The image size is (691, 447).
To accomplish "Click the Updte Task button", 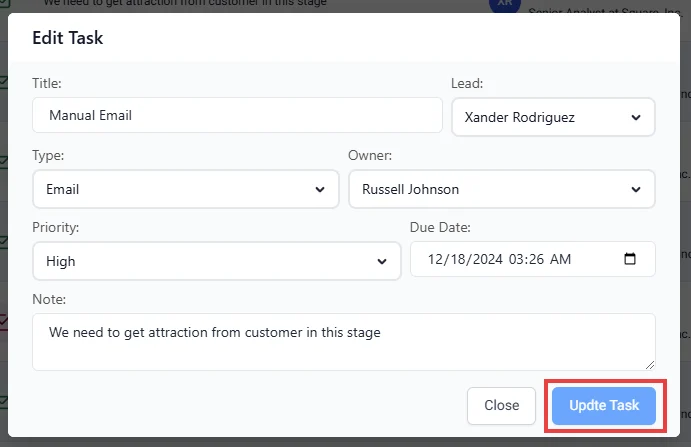I will point(604,406).
